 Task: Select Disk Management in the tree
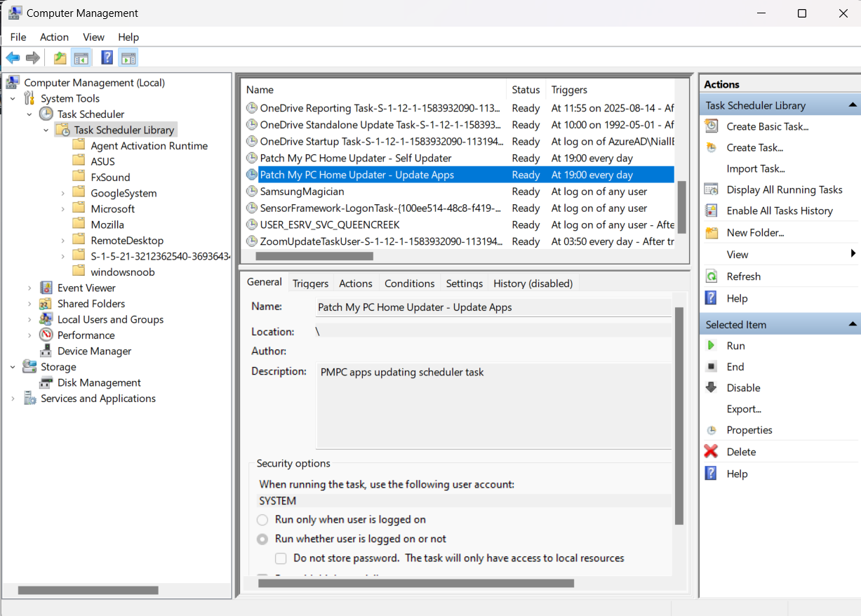[x=99, y=382]
